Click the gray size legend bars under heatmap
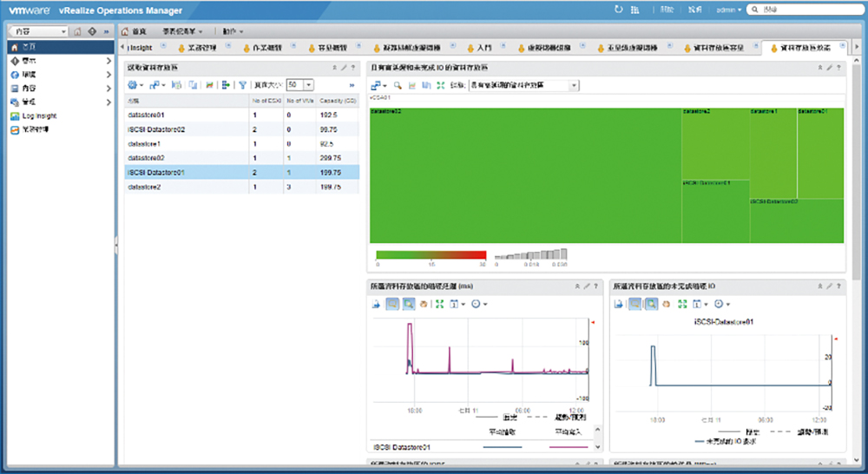 (x=531, y=254)
